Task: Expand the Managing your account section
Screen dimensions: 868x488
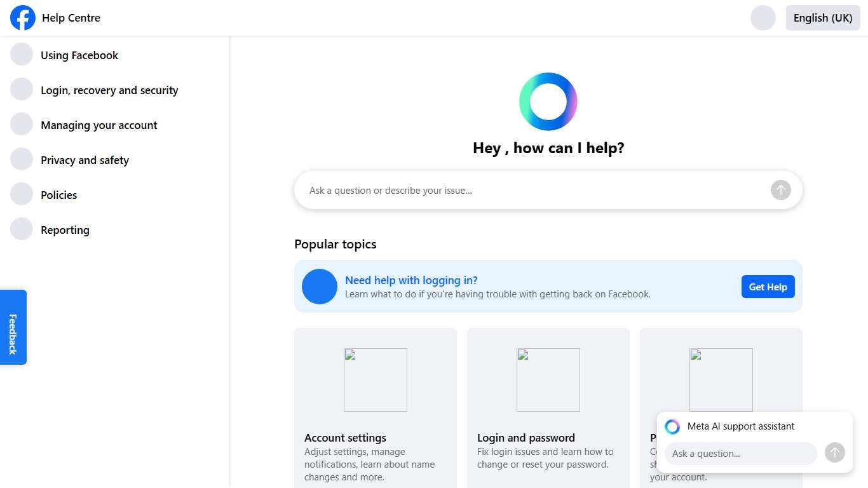Action: pyautogui.click(x=99, y=125)
